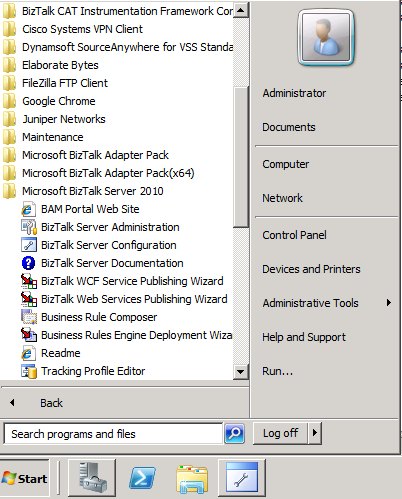
Task: Click the programs list scroll down arrow
Action: point(240,371)
